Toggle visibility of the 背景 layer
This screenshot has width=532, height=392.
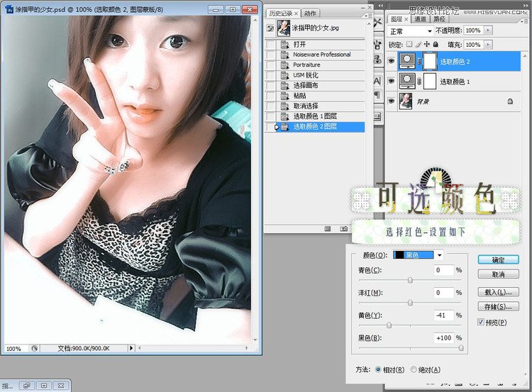click(392, 101)
